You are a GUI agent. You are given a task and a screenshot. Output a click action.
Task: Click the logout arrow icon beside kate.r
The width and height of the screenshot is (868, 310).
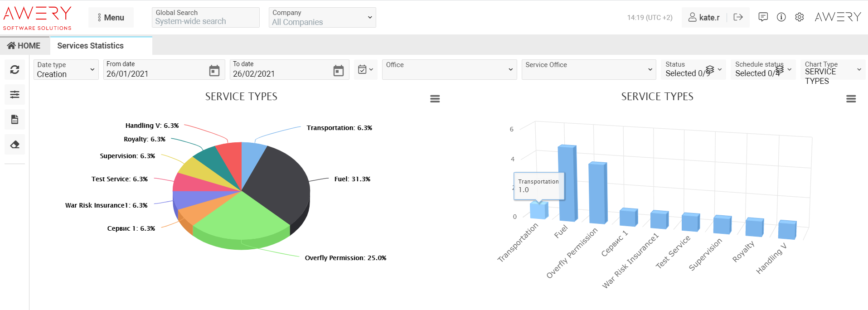pos(738,17)
